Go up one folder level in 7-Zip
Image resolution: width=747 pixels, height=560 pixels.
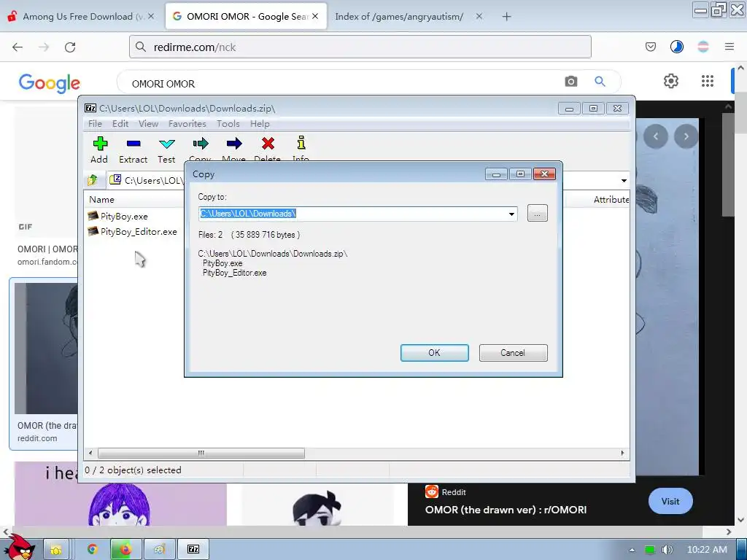[x=93, y=180]
